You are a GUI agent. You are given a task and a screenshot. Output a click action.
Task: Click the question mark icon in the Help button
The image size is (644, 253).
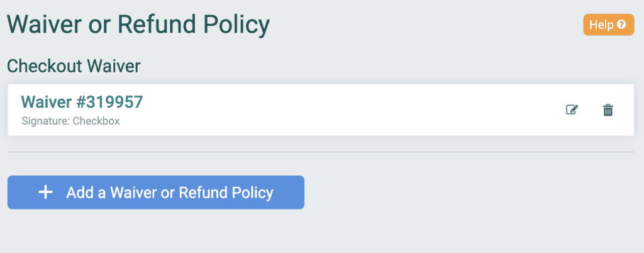621,25
